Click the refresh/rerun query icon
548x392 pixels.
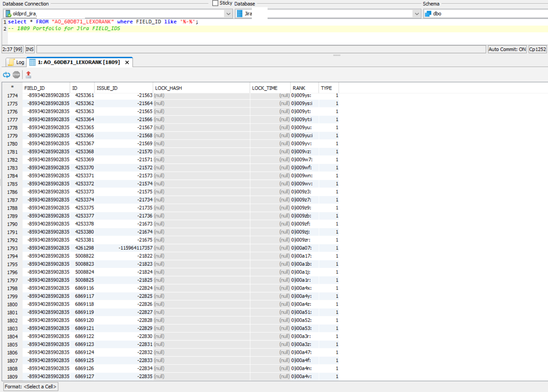(x=6, y=75)
